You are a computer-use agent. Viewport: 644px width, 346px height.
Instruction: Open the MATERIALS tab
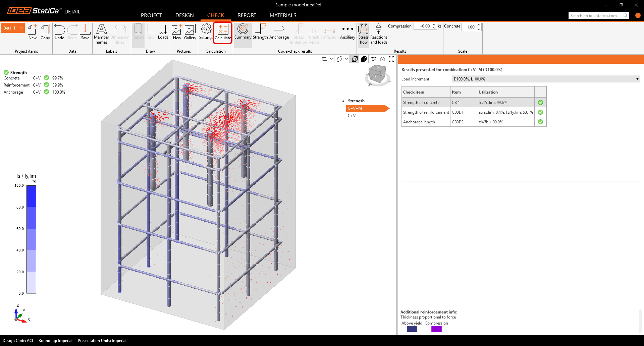click(x=283, y=15)
